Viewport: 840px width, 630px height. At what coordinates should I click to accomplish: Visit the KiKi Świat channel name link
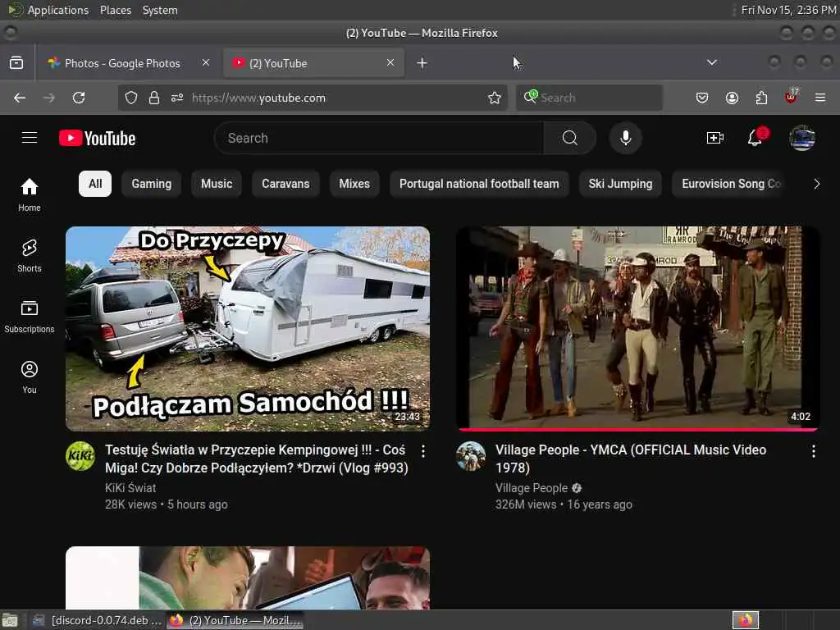130,488
